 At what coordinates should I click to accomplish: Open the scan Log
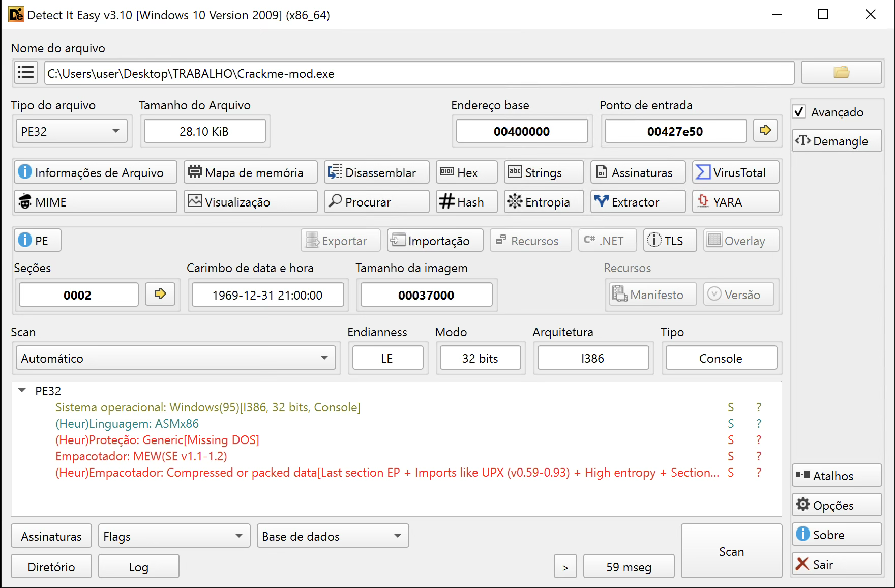click(138, 567)
